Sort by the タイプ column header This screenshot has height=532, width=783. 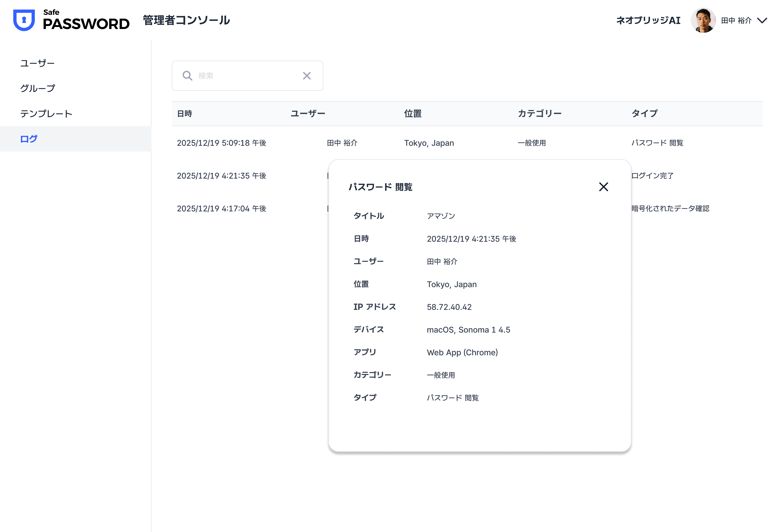[645, 114]
